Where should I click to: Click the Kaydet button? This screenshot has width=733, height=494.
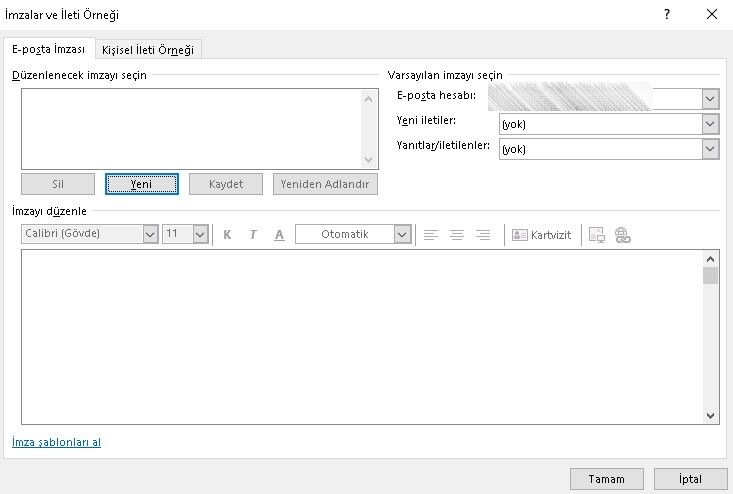pyautogui.click(x=226, y=184)
